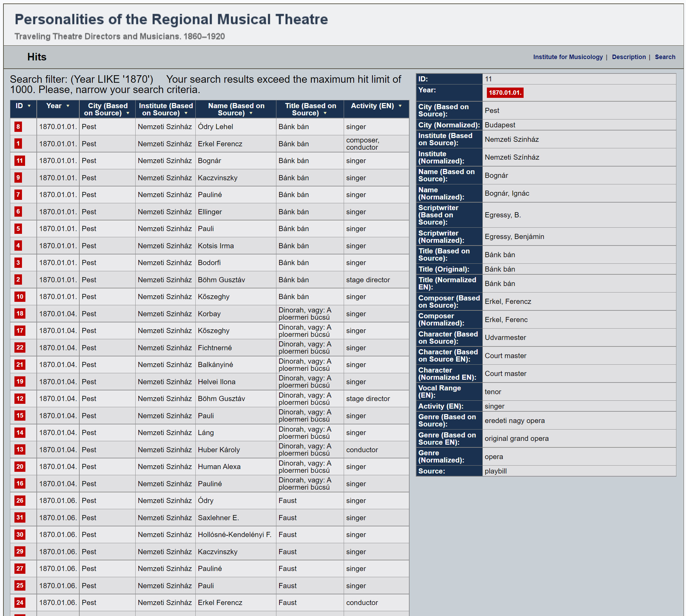The image size is (686, 616).
Task: Sort table by Year column arrow
Action: pyautogui.click(x=68, y=106)
